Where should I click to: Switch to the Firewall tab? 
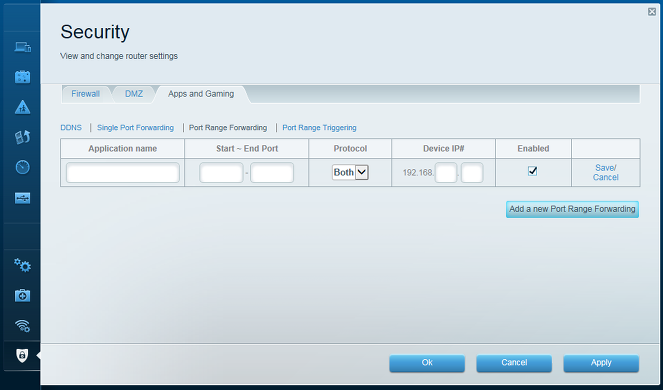pos(85,94)
